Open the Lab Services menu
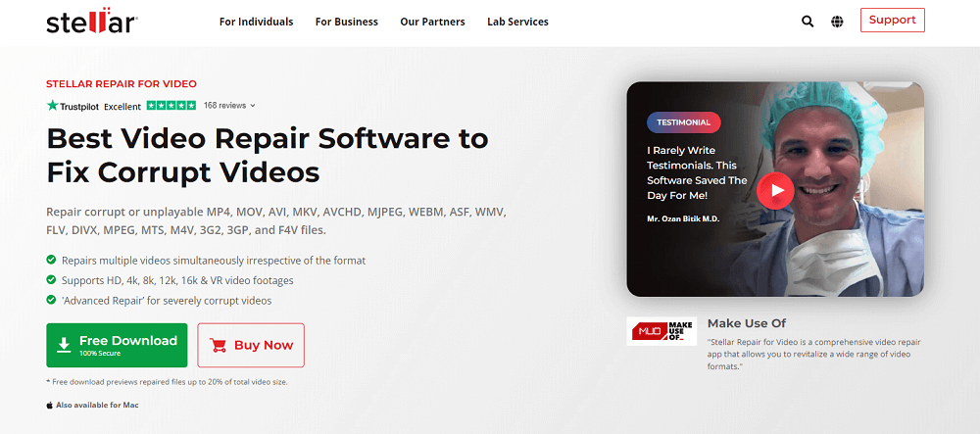The image size is (980, 434). click(517, 22)
